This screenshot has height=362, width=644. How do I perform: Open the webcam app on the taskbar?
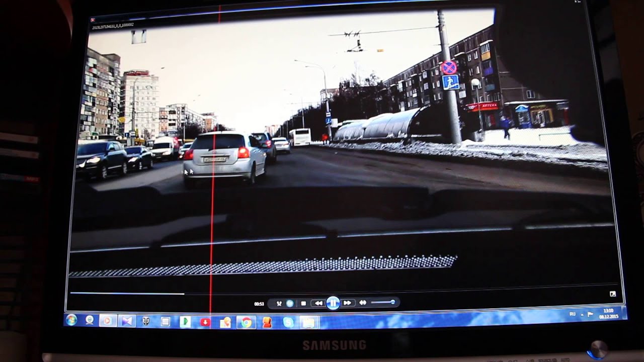89,320
